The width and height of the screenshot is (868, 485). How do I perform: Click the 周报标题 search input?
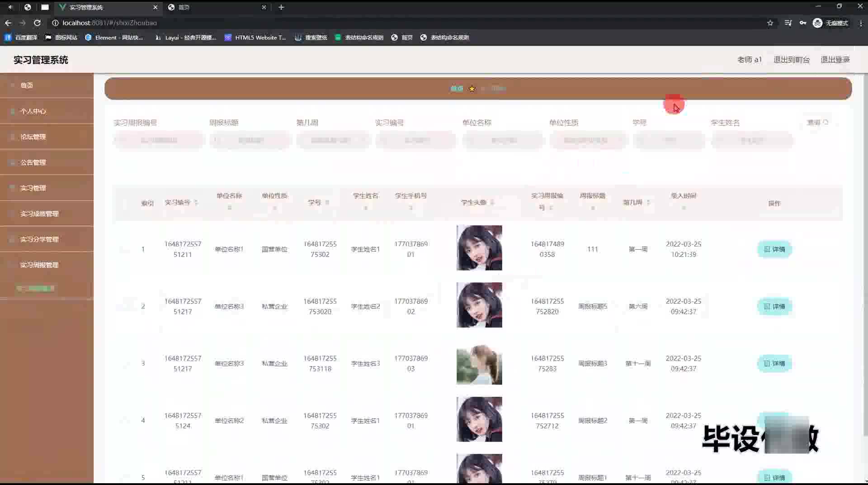250,140
